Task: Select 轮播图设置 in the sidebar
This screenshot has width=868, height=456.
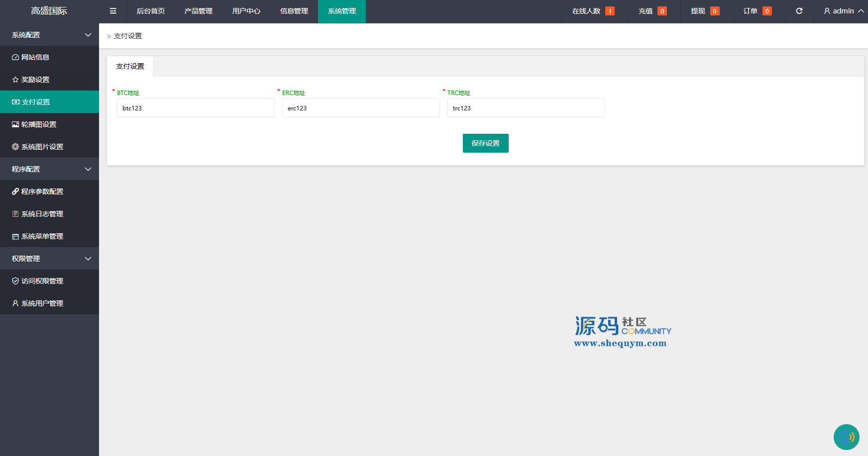Action: tap(39, 124)
